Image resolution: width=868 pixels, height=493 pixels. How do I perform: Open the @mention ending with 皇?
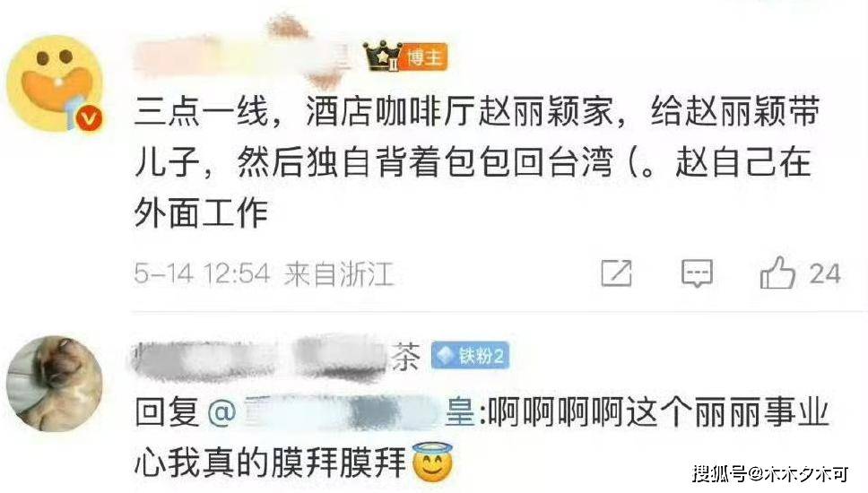click(x=341, y=412)
